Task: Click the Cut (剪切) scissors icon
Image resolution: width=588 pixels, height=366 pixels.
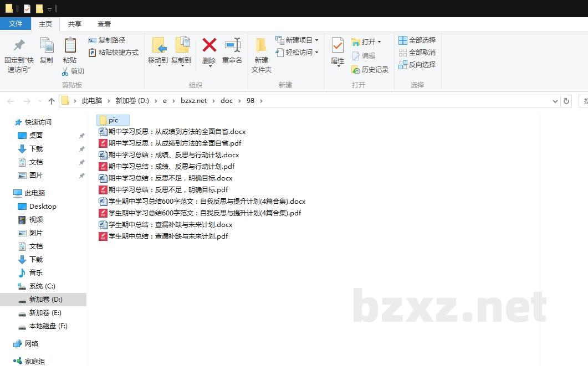Action: tap(65, 71)
